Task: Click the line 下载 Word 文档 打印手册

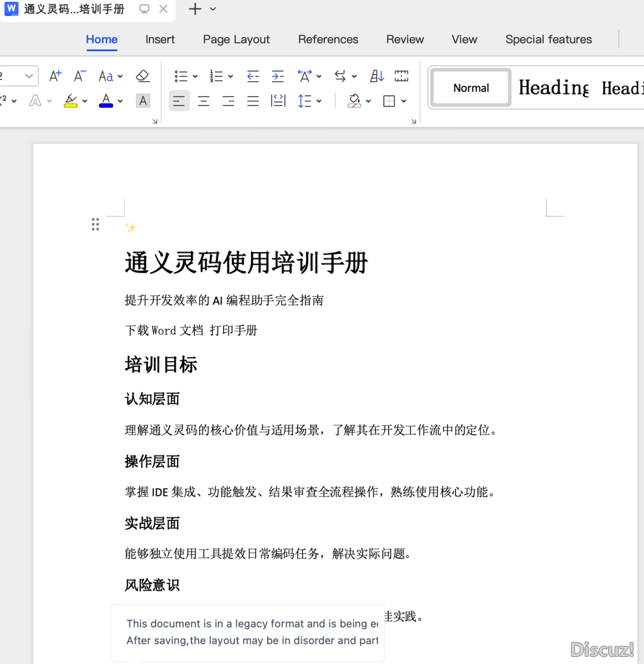Action: tap(191, 330)
